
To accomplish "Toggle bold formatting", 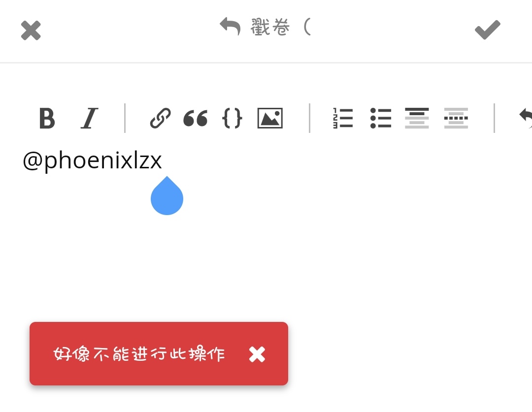I will [47, 118].
